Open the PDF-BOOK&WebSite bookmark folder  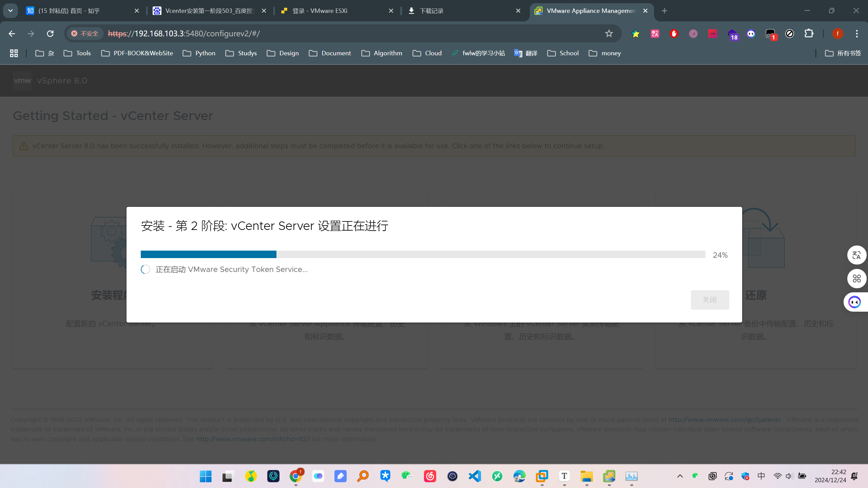137,53
